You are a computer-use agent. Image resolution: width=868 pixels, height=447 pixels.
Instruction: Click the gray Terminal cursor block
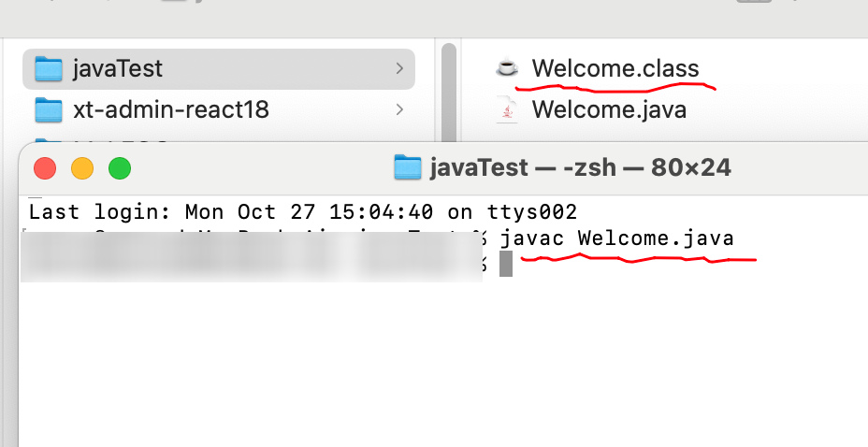click(x=506, y=264)
